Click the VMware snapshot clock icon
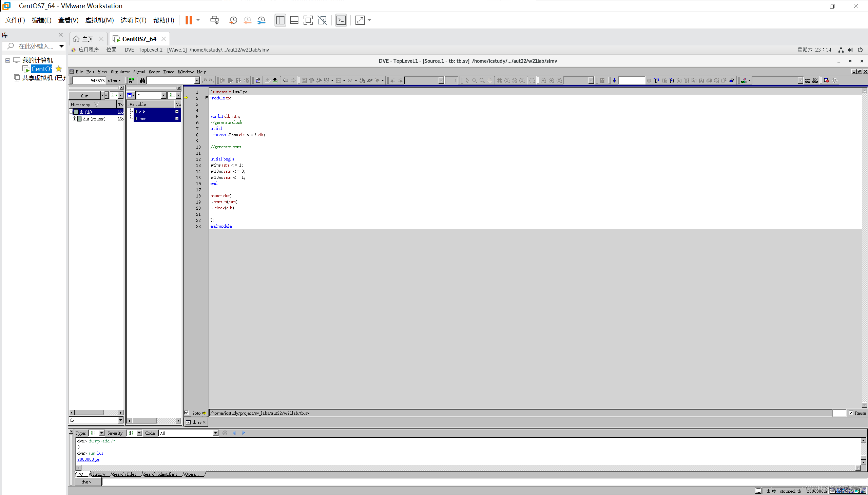Image resolution: width=868 pixels, height=495 pixels. 233,20
